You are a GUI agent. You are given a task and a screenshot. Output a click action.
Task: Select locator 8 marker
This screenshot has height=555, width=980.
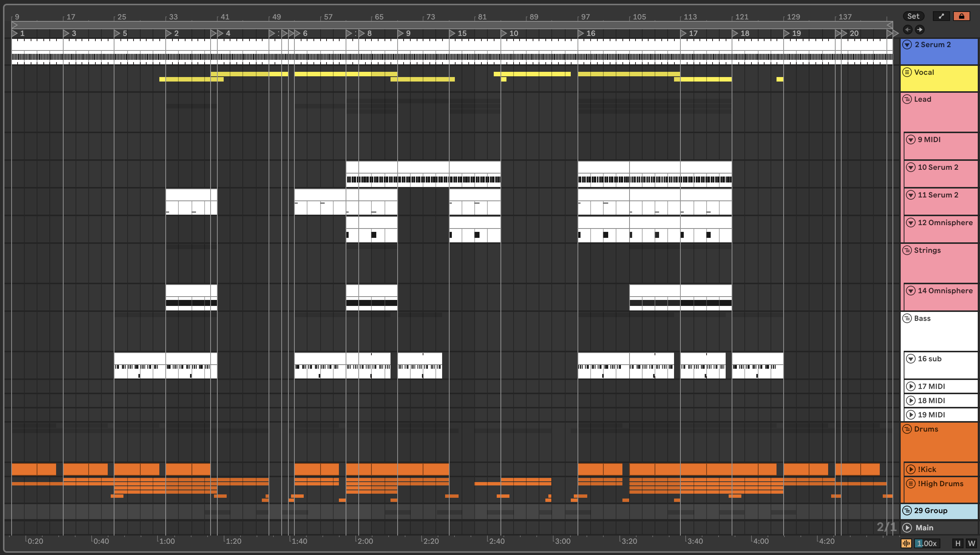point(362,33)
